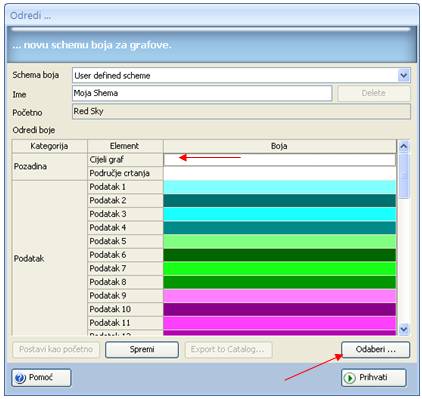The height and width of the screenshot is (399, 422).
Task: Click the Delete button
Action: pos(374,93)
